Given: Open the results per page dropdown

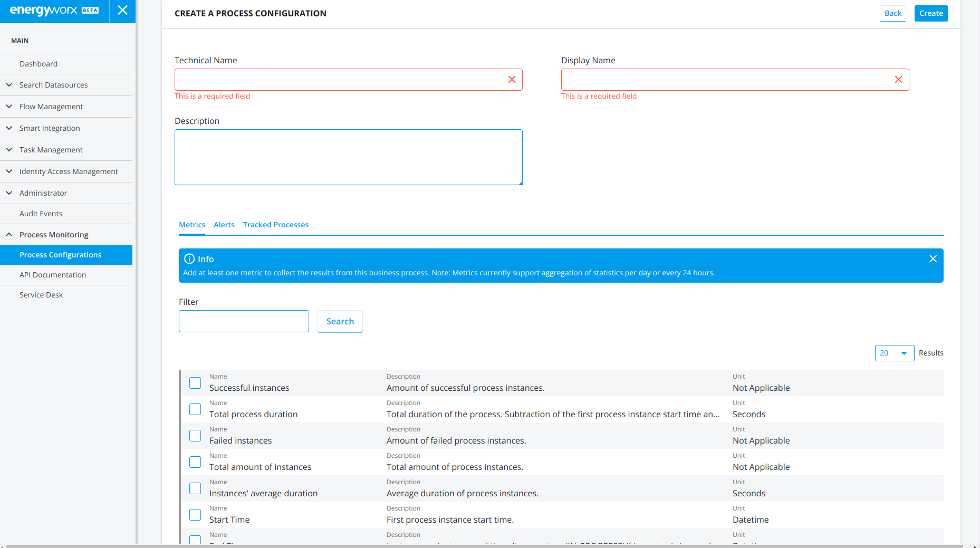Looking at the screenshot, I should pos(894,353).
